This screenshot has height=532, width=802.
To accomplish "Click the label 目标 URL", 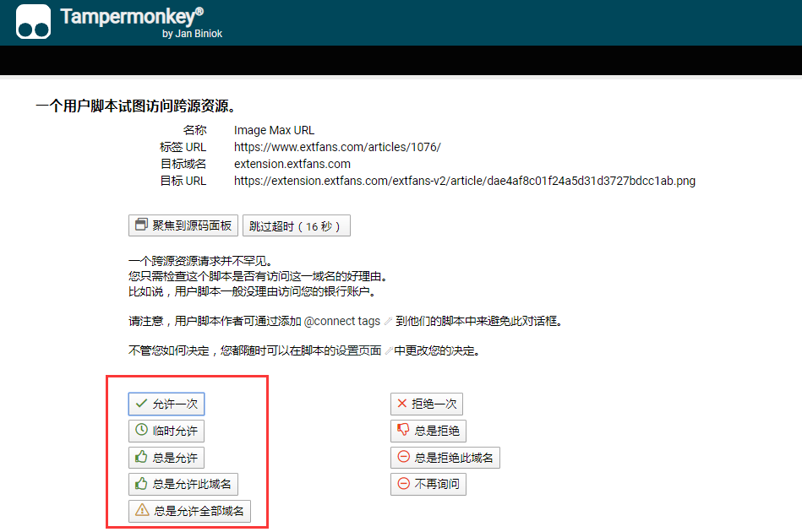I will pyautogui.click(x=183, y=181).
